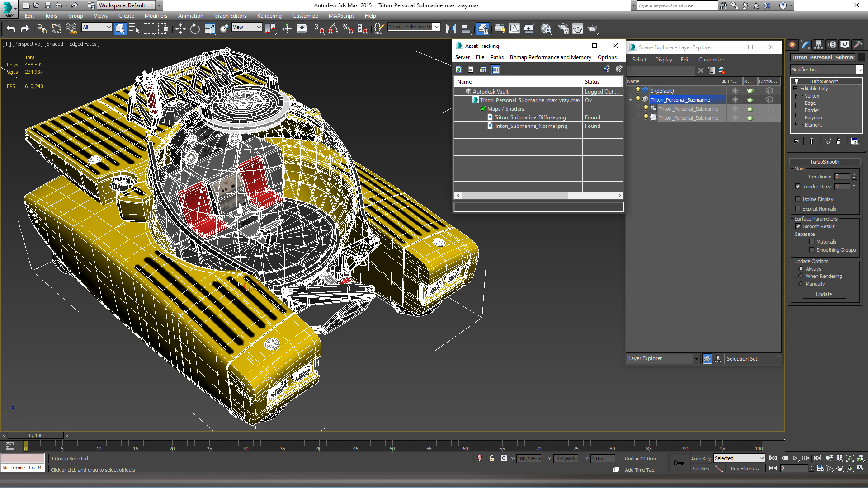Open the Hierarchy command panel tab
This screenshot has height=488, width=868.
[818, 45]
